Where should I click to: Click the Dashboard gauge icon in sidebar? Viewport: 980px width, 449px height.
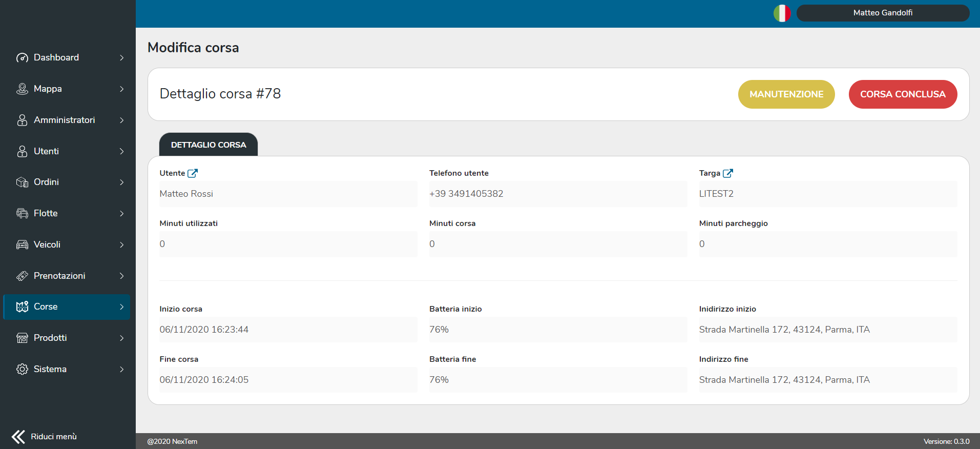click(22, 58)
